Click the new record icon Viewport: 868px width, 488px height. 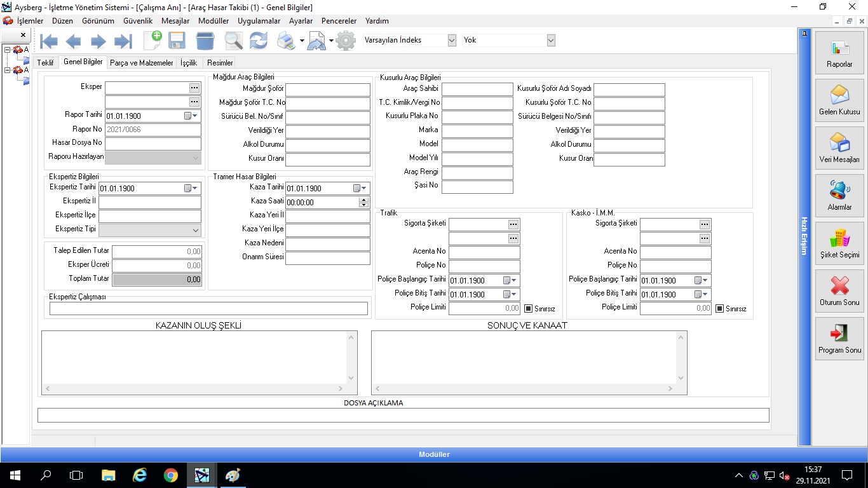click(x=153, y=41)
